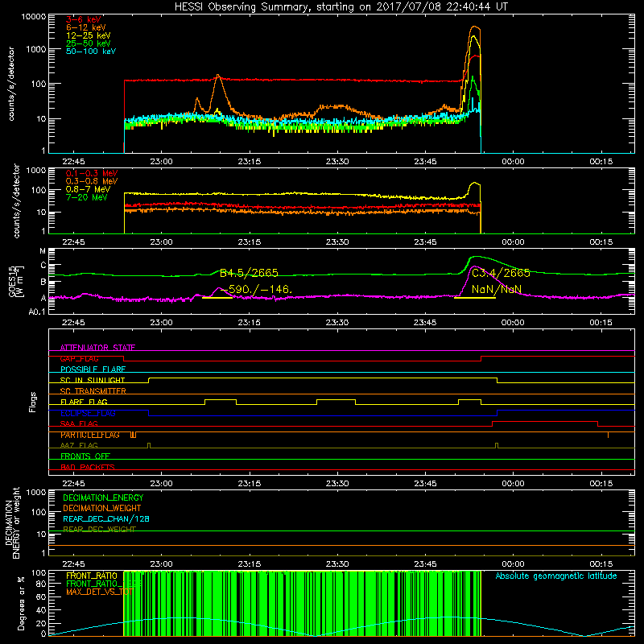
Task: Click the 0.3-0.8 MeV legend entry
Action: point(92,181)
